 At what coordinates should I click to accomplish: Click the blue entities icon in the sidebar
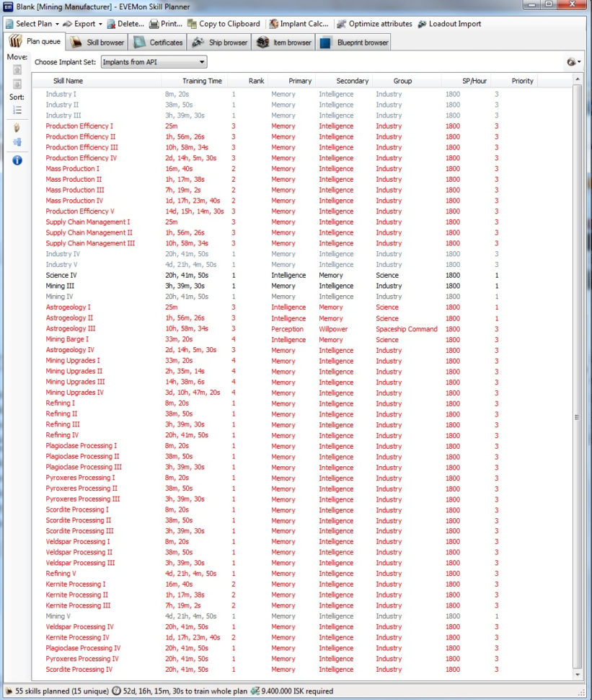pyautogui.click(x=17, y=141)
